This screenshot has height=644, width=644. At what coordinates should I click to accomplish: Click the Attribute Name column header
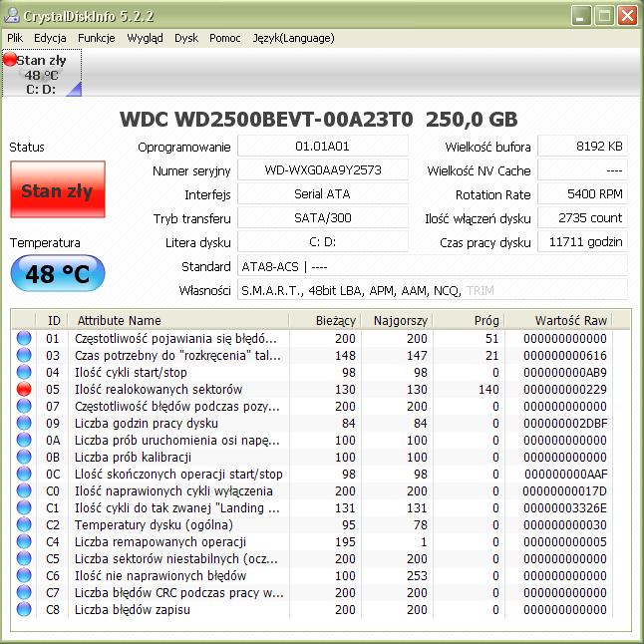(x=178, y=320)
